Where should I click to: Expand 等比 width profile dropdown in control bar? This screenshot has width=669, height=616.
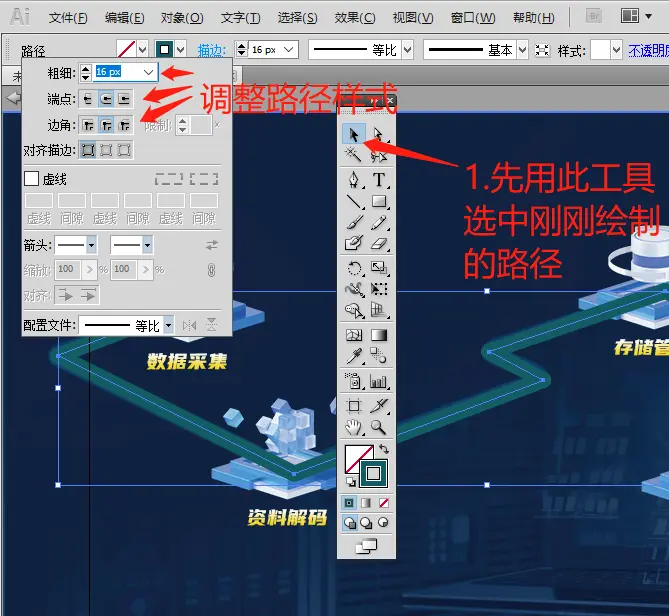click(x=408, y=50)
